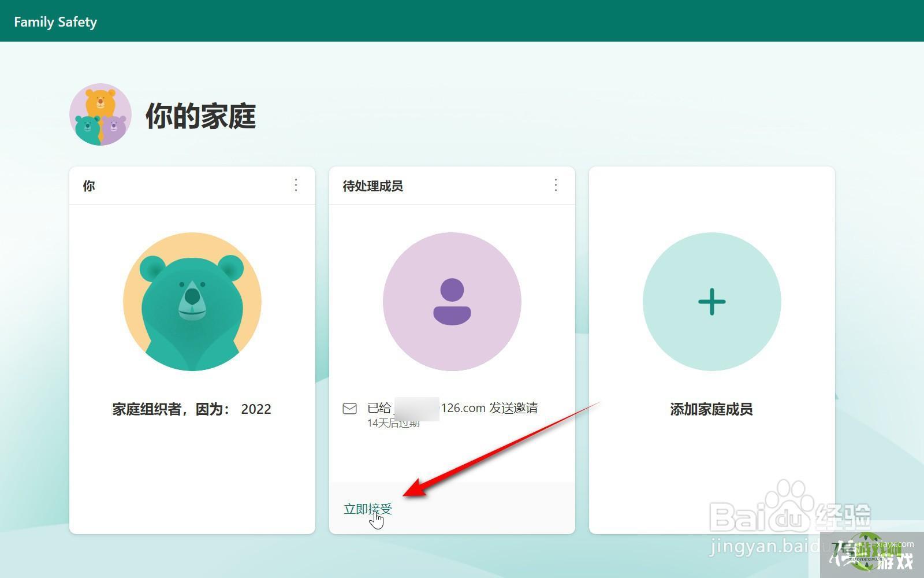924x578 pixels.
Task: Click the 你的家庭 heading
Action: click(200, 116)
